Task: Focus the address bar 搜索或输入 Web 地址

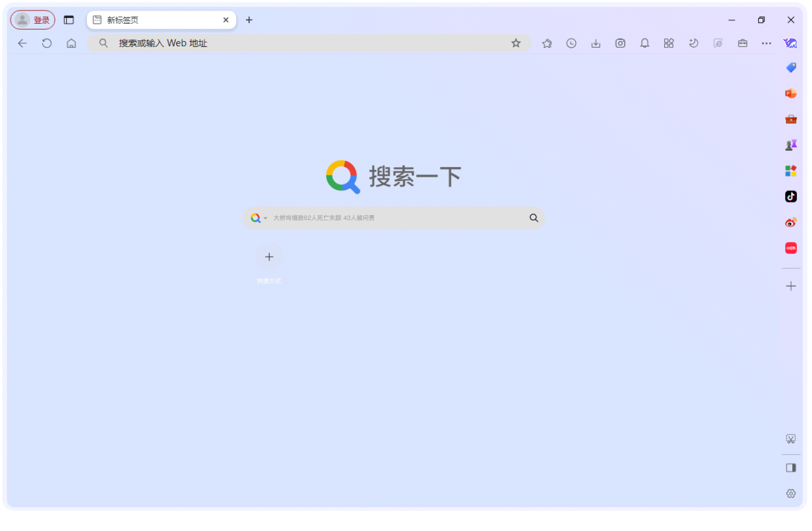Action: (x=309, y=43)
